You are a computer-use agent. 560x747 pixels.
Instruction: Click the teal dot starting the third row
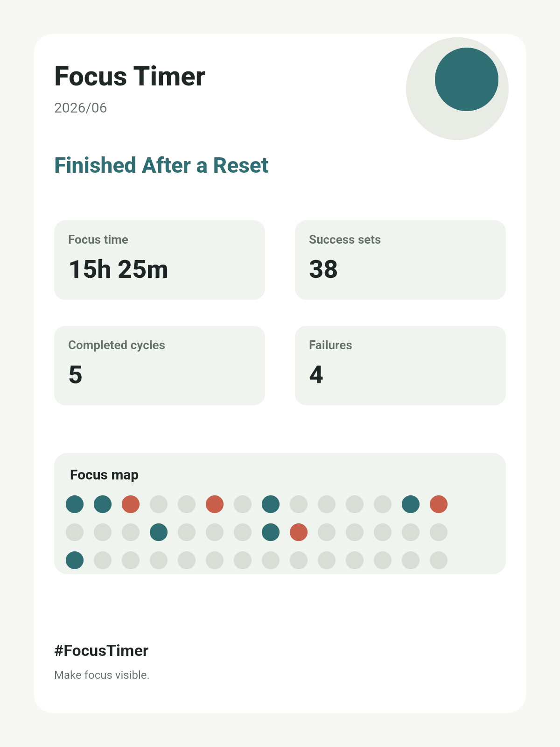75,560
